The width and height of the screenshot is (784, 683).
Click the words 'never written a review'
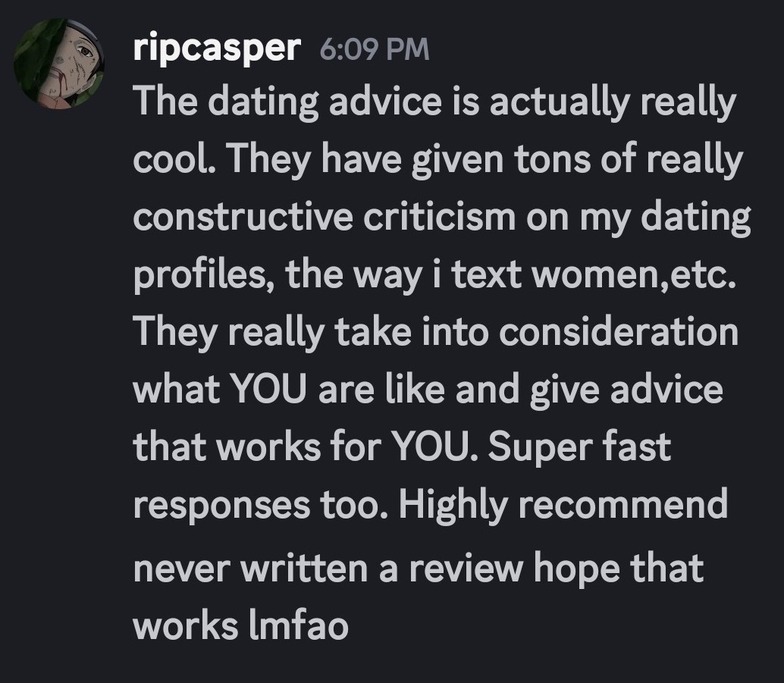[x=328, y=569]
